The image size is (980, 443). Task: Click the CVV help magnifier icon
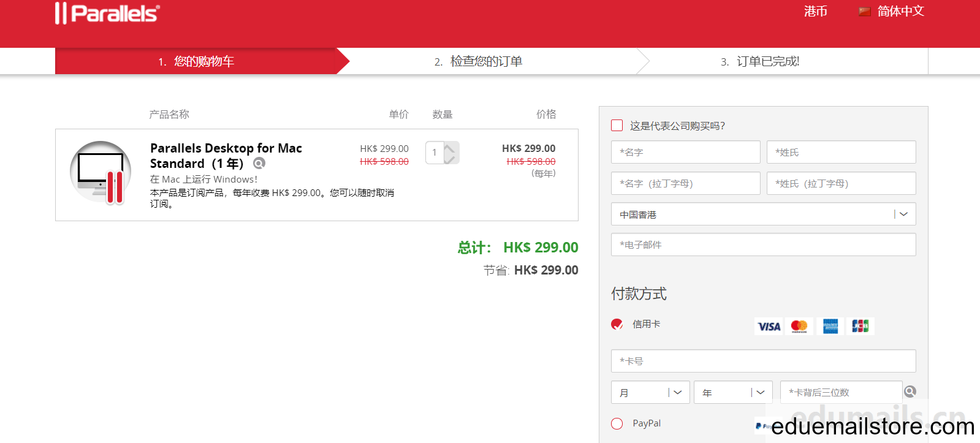click(910, 392)
